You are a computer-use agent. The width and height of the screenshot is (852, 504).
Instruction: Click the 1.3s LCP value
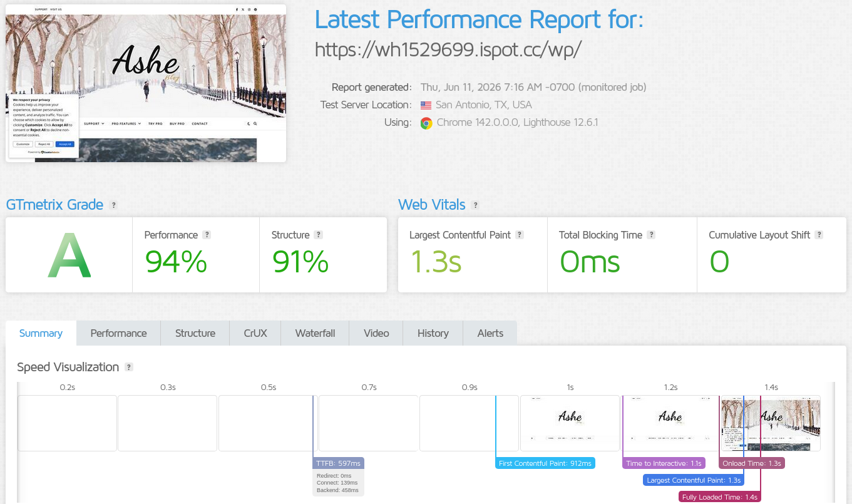point(436,262)
